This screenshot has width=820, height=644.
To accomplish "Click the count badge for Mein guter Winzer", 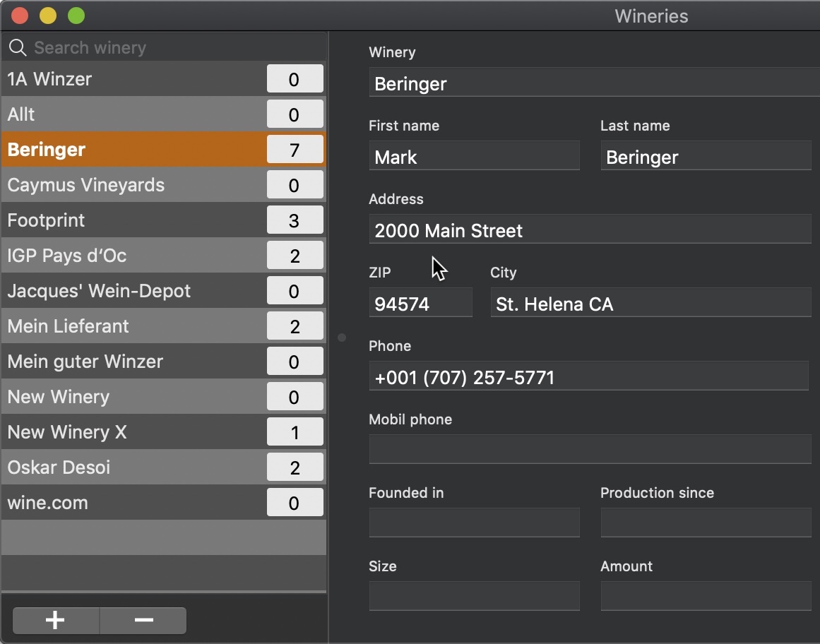I will 295,362.
